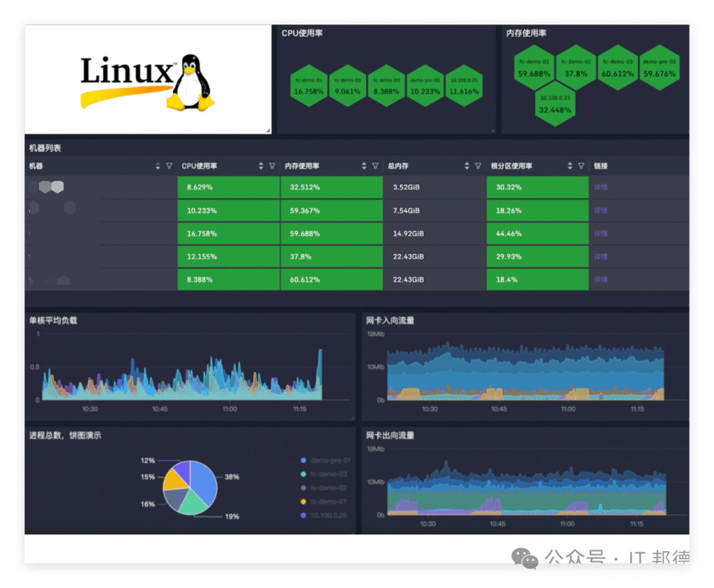Sort table by CPU使用率 column
This screenshot has width=714, height=588.
261,166
